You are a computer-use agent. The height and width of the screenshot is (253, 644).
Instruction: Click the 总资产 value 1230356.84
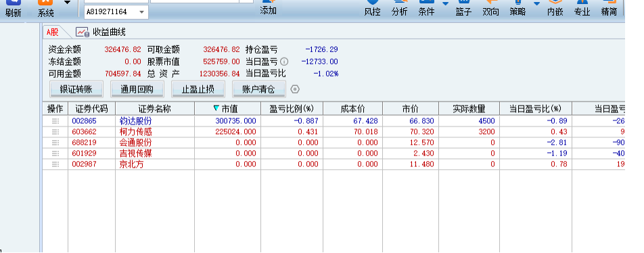click(x=220, y=74)
